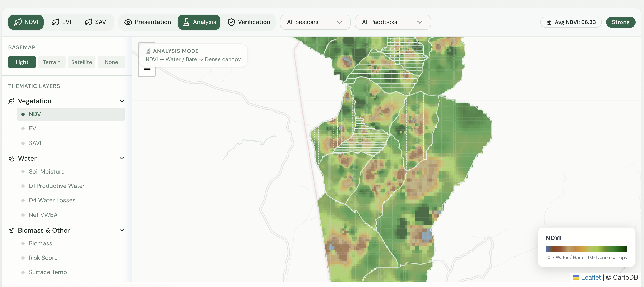Select the Light basemap
This screenshot has height=287, width=644.
[22, 62]
